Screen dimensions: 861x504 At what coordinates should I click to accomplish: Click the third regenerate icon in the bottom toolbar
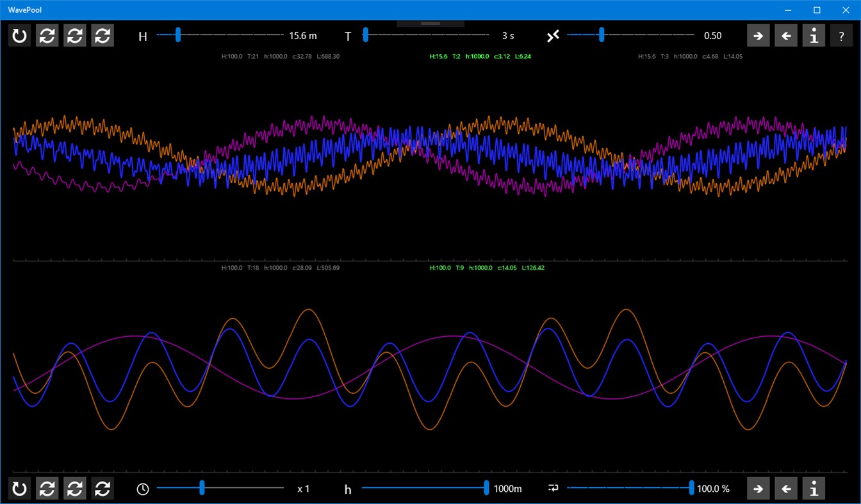point(102,488)
